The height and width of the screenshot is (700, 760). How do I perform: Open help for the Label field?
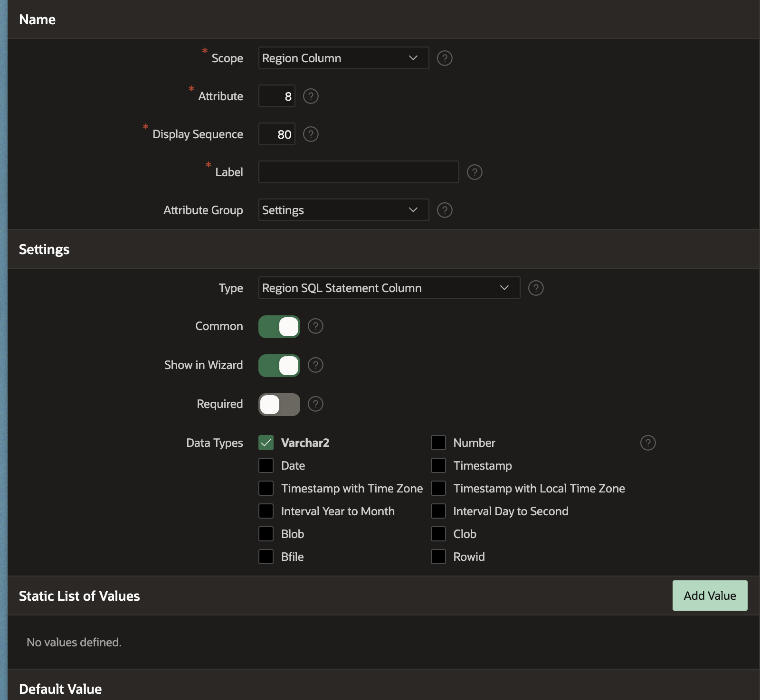pos(475,172)
